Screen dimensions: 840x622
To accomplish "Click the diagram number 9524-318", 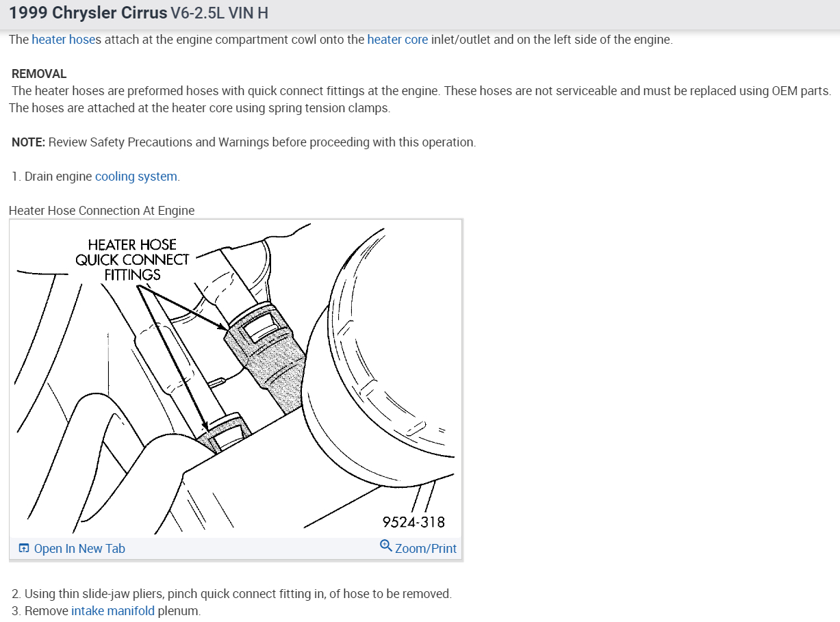I will point(413,522).
